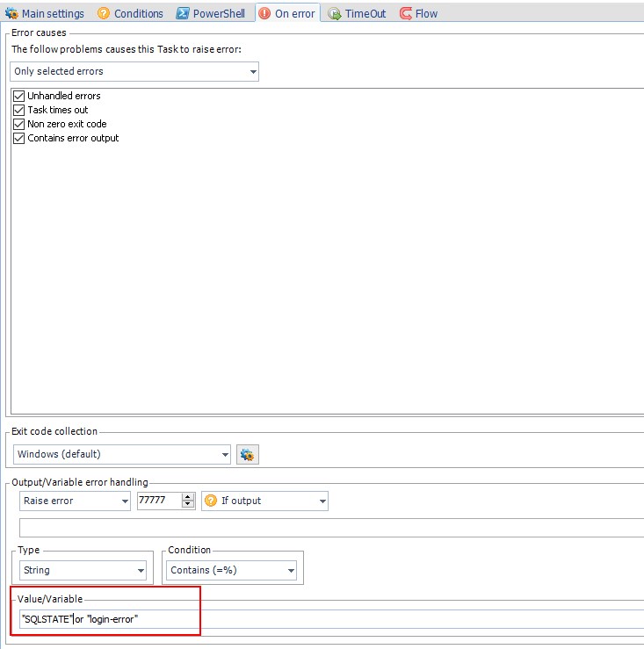Image resolution: width=644 pixels, height=649 pixels.
Task: Click the TimeOut clock icon
Action: point(335,13)
